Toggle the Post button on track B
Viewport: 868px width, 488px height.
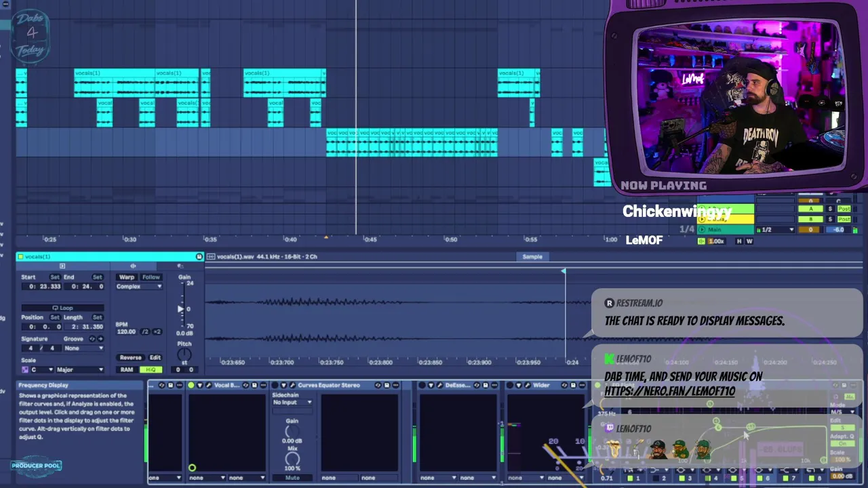[x=844, y=219]
